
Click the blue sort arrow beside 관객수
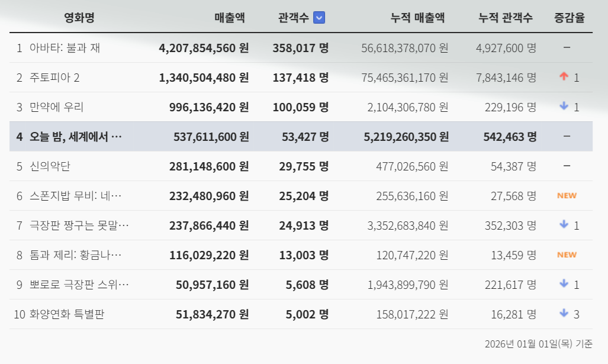pyautogui.click(x=319, y=17)
